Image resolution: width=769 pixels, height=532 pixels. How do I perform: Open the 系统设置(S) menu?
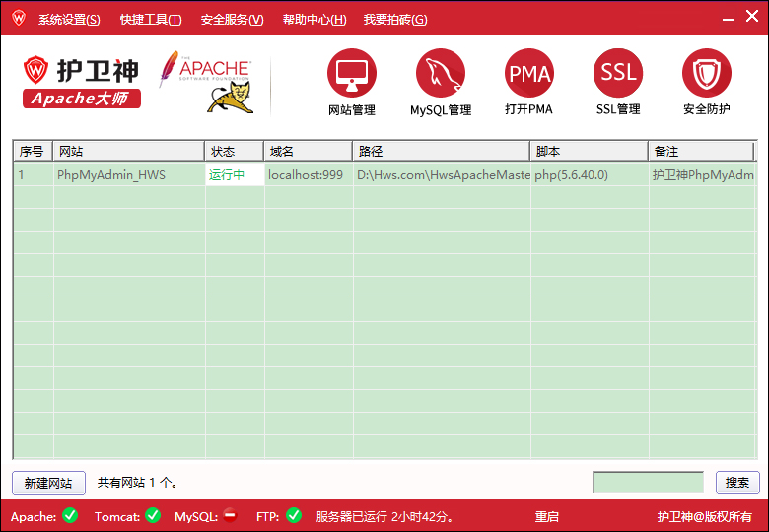(69, 20)
